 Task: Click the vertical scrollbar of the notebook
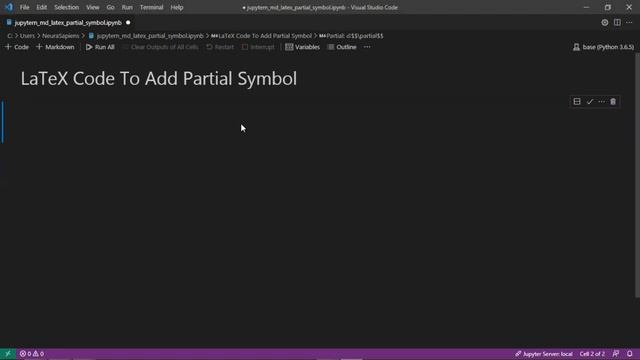[x=637, y=176]
